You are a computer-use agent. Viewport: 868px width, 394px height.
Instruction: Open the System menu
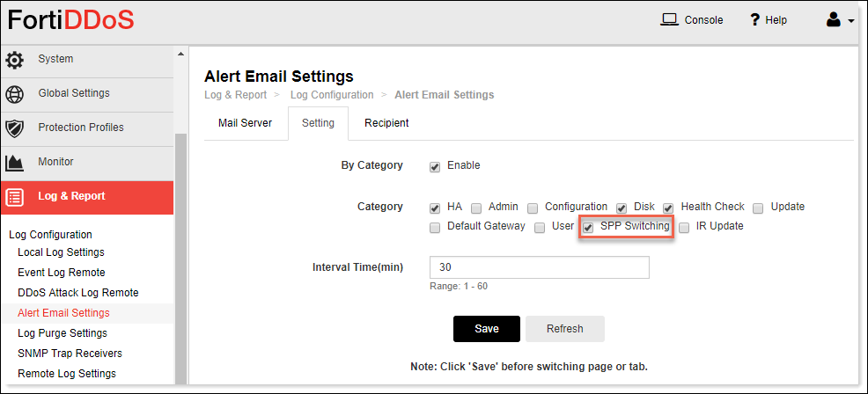87,59
